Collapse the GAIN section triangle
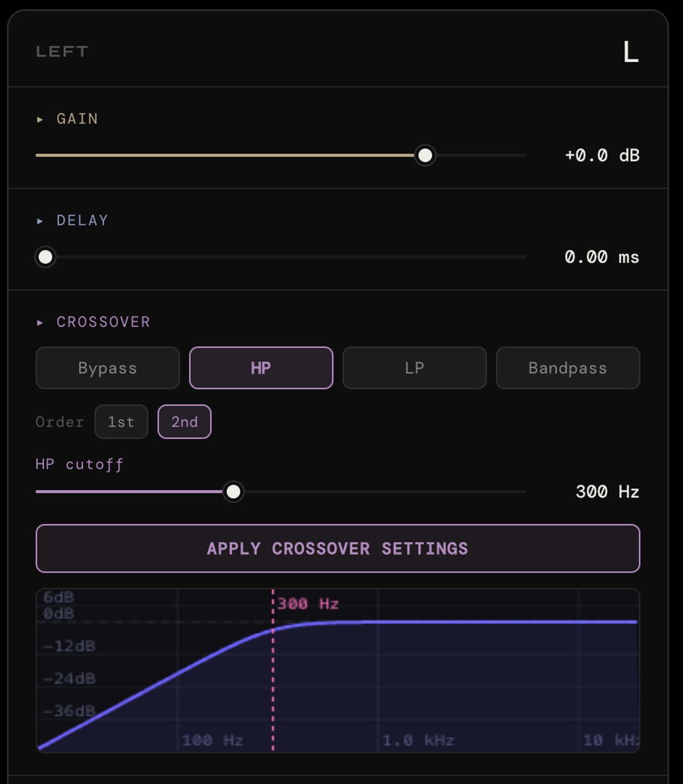This screenshot has height=784, width=683. click(x=40, y=120)
